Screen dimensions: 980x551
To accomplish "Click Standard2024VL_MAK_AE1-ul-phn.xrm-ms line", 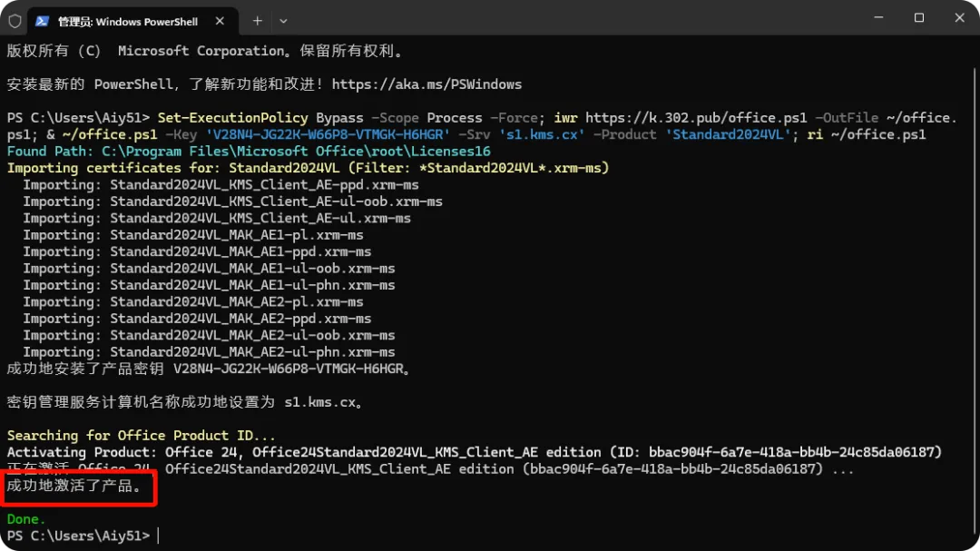I will (210, 285).
